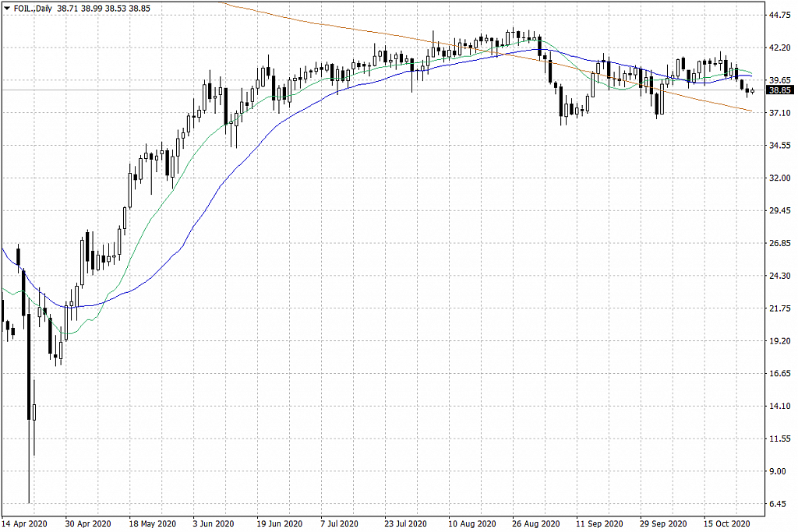Click the triangle arrow beside FOIL.,Daily
This screenshot has width=798, height=532.
pos(7,7)
